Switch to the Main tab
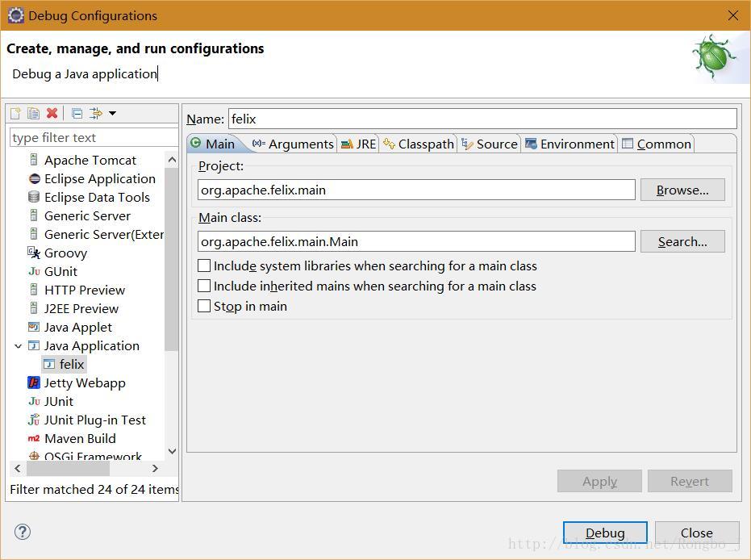751x560 pixels. point(212,144)
